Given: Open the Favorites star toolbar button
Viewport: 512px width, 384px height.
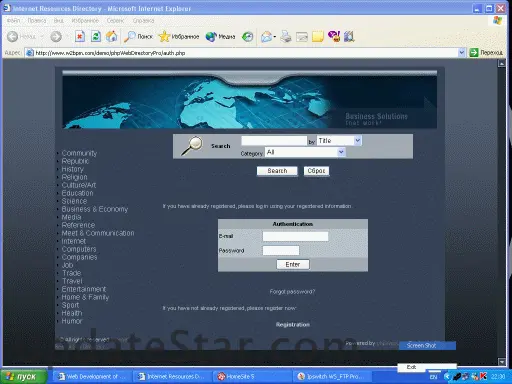Looking at the screenshot, I should pyautogui.click(x=179, y=37).
